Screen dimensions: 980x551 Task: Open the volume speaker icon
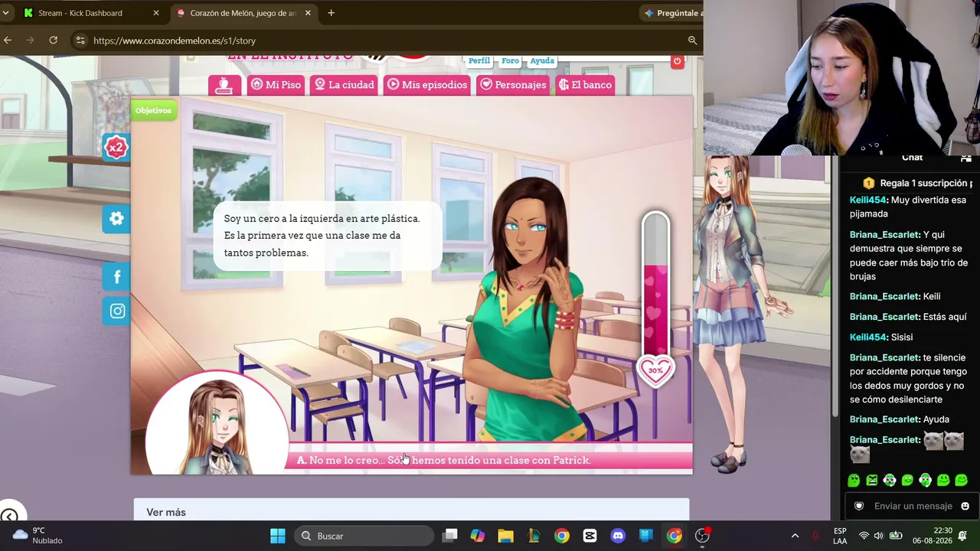(879, 536)
